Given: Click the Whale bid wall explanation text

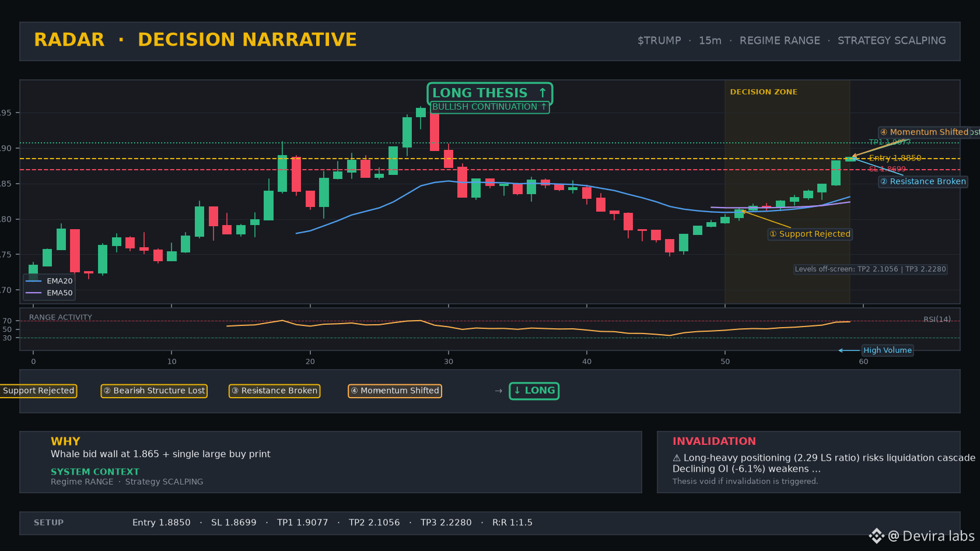Looking at the screenshot, I should tap(160, 454).
